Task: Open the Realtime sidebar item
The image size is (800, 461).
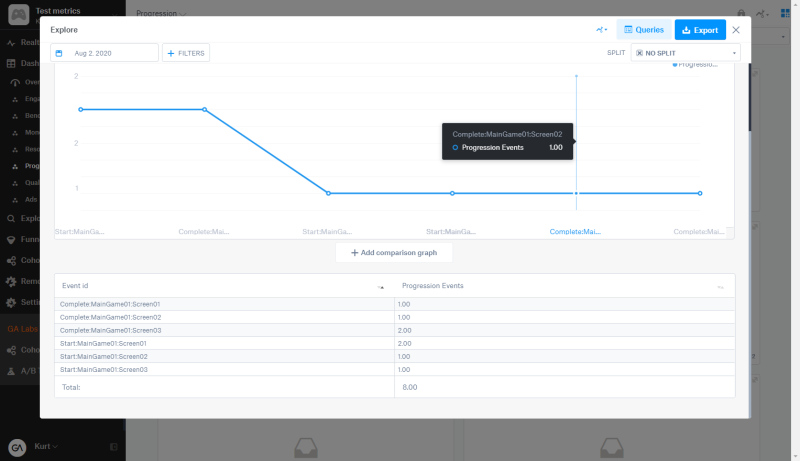Action: (x=23, y=42)
